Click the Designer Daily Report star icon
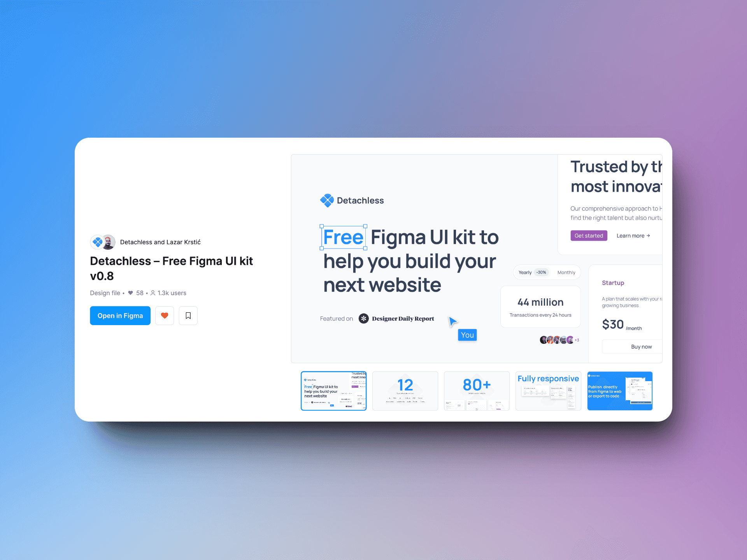 363,319
